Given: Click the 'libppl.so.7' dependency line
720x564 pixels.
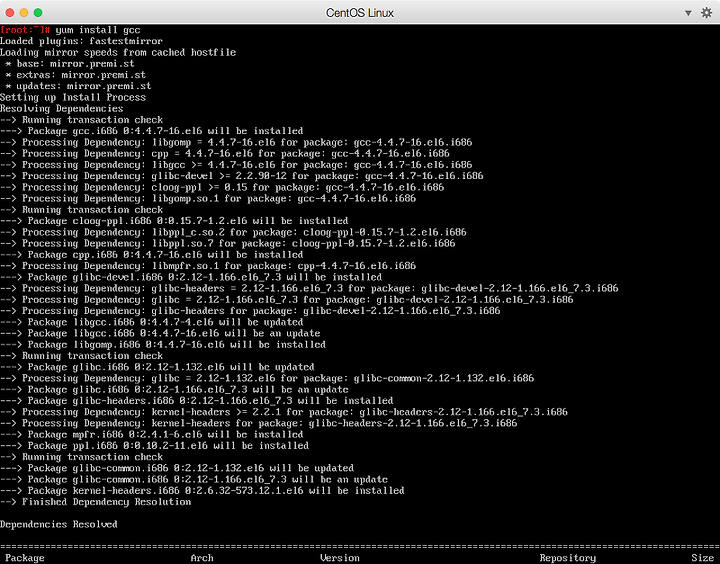Looking at the screenshot, I should [x=228, y=243].
